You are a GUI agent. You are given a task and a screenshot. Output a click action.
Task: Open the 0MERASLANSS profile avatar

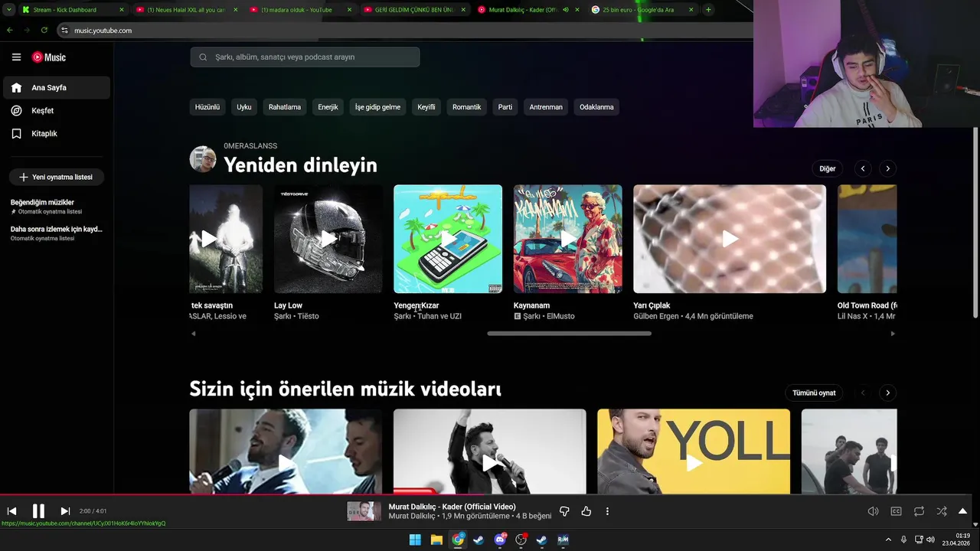tap(203, 159)
